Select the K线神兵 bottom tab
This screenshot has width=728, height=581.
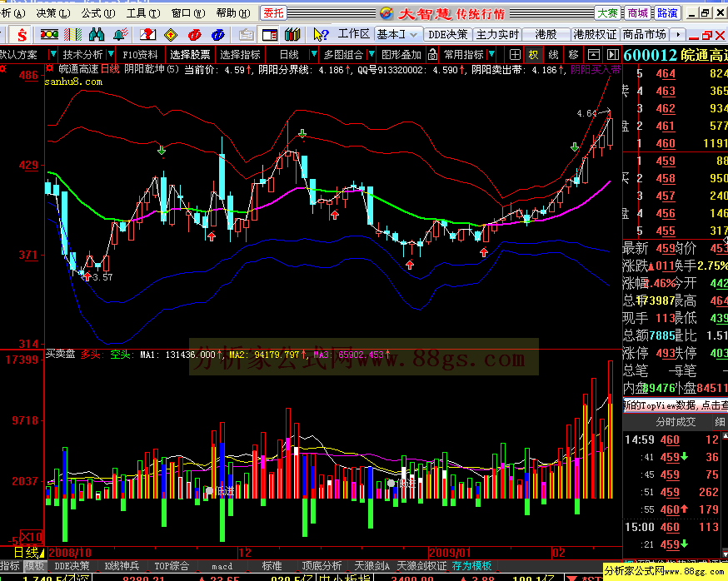pyautogui.click(x=122, y=566)
